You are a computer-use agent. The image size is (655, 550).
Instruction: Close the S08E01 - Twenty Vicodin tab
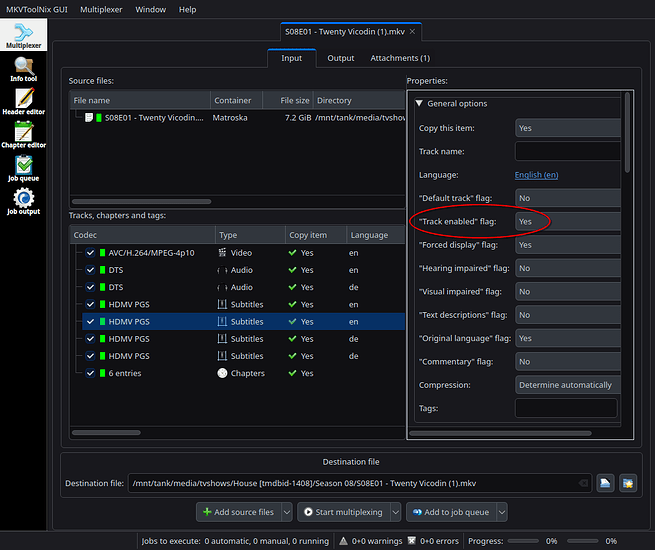pos(412,32)
